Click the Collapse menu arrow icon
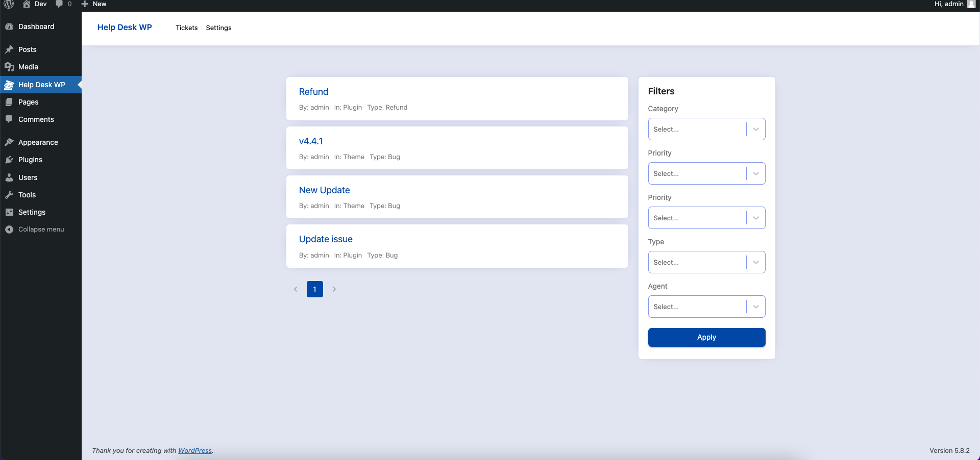Viewport: 980px width, 460px height. click(9, 229)
